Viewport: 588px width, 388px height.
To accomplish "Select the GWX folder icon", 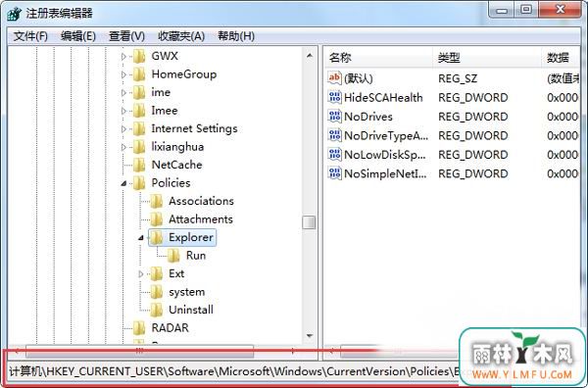I will pyautogui.click(x=139, y=56).
